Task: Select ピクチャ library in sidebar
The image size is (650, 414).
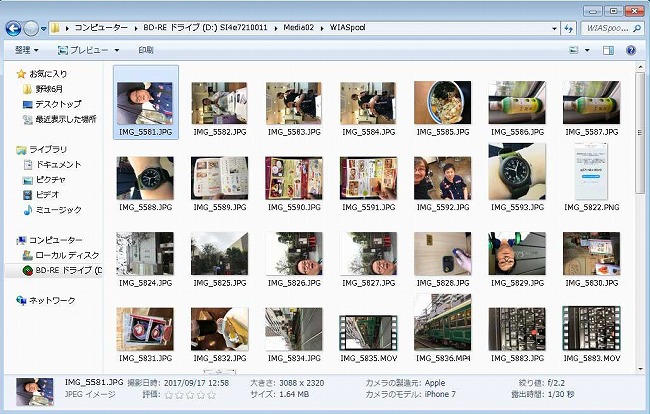Action: tap(51, 180)
